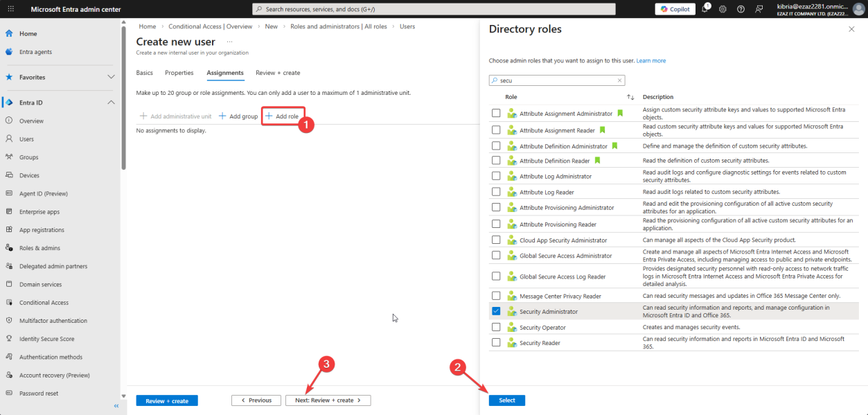Switch to the Basics tab

144,73
